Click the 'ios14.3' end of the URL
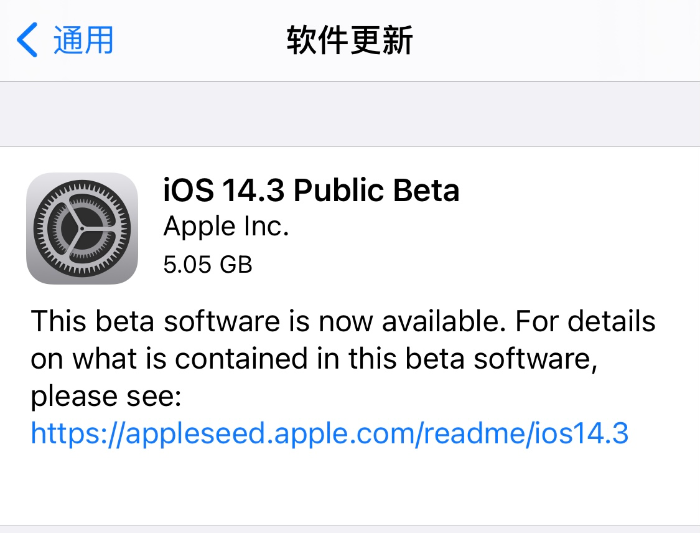The width and height of the screenshot is (700, 533). (x=580, y=433)
